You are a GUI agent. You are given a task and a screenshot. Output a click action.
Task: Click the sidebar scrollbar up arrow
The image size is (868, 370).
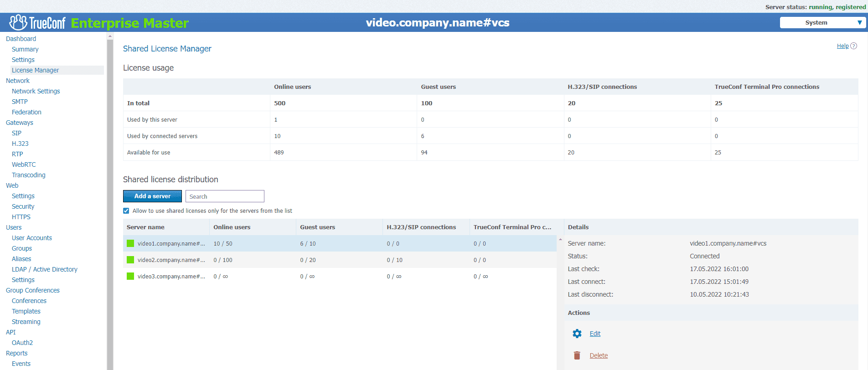tap(110, 36)
